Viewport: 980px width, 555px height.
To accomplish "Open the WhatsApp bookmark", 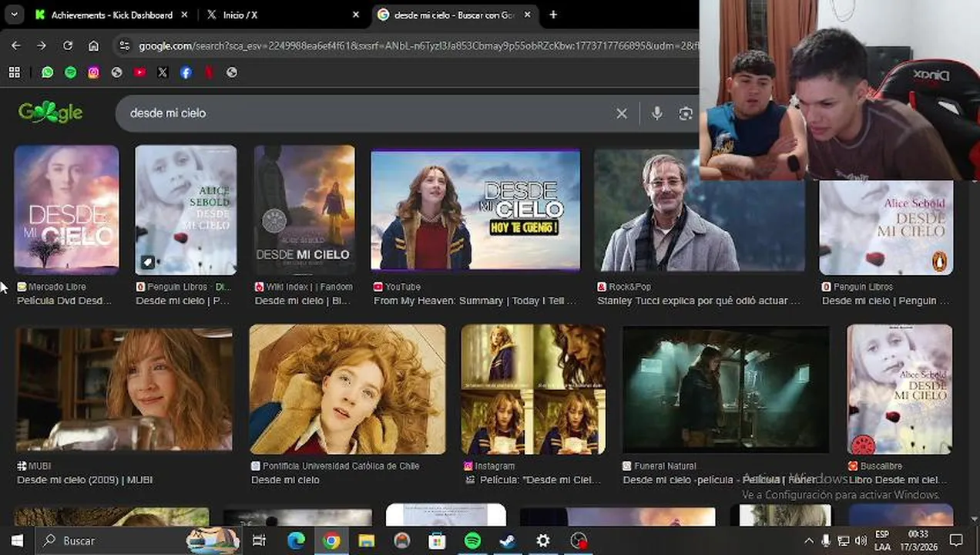I will 48,72.
